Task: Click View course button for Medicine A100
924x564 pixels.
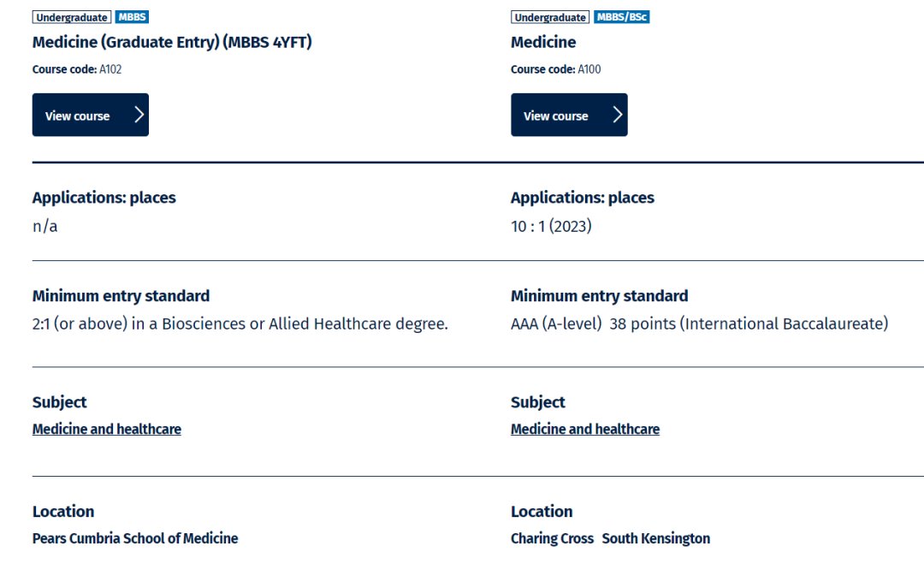Action: (x=569, y=115)
